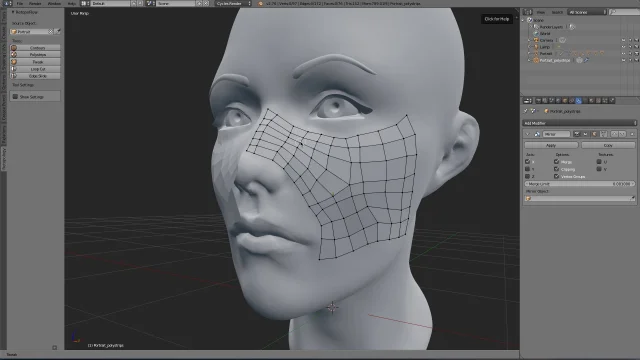640x360 pixels.
Task: Open the Cycles Render engine dropdown
Action: coord(233,3)
